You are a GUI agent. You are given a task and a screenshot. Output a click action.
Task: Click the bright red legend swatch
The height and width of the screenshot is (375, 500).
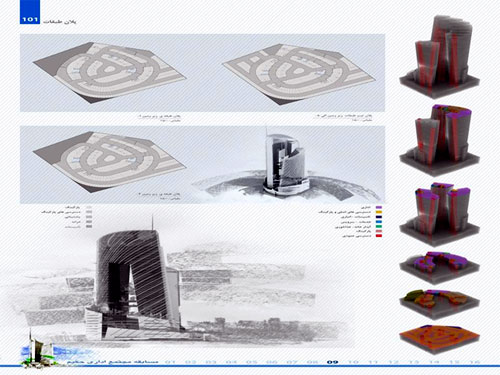tap(379, 236)
